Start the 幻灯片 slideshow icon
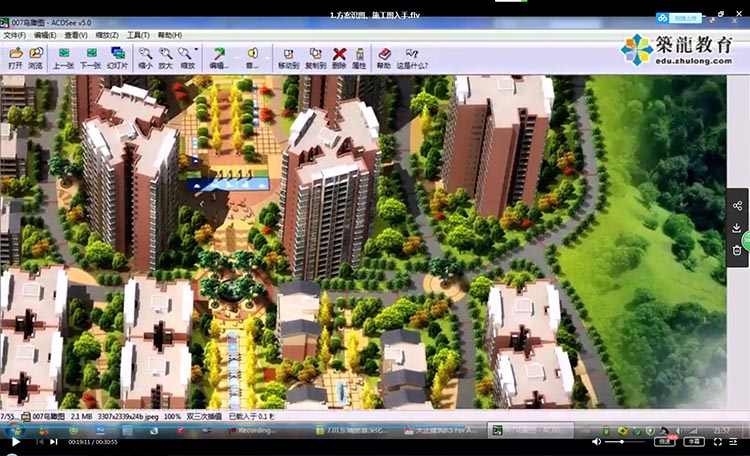Viewport: 750px width, 456px height. click(x=117, y=58)
